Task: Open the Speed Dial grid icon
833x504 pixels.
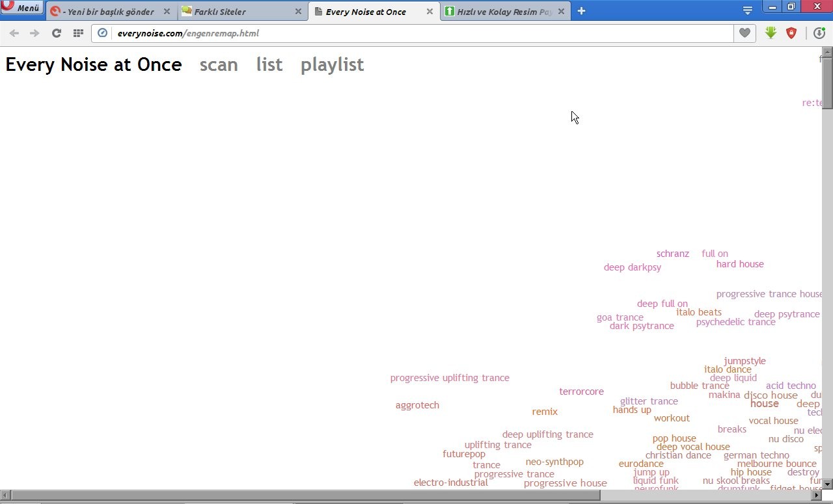Action: [x=78, y=33]
